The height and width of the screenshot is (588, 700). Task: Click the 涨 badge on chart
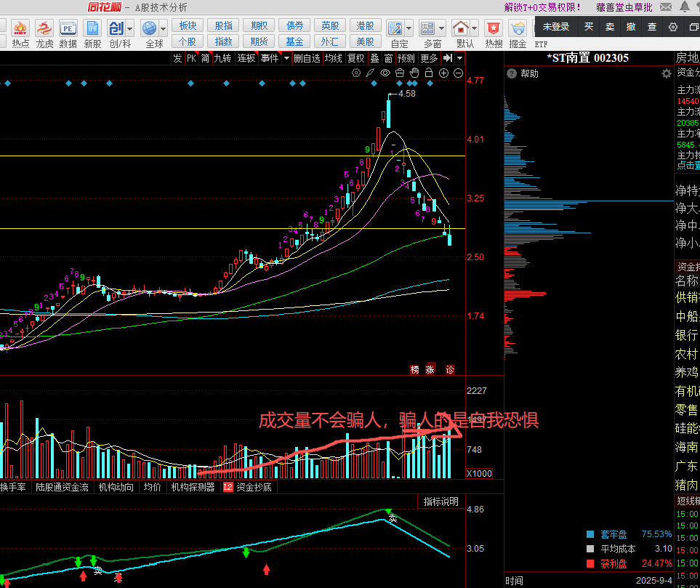click(x=430, y=369)
